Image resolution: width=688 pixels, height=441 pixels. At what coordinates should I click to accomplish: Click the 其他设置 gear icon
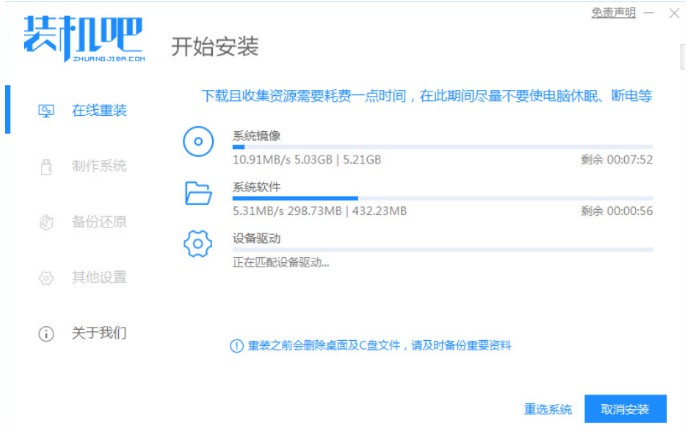coord(45,277)
